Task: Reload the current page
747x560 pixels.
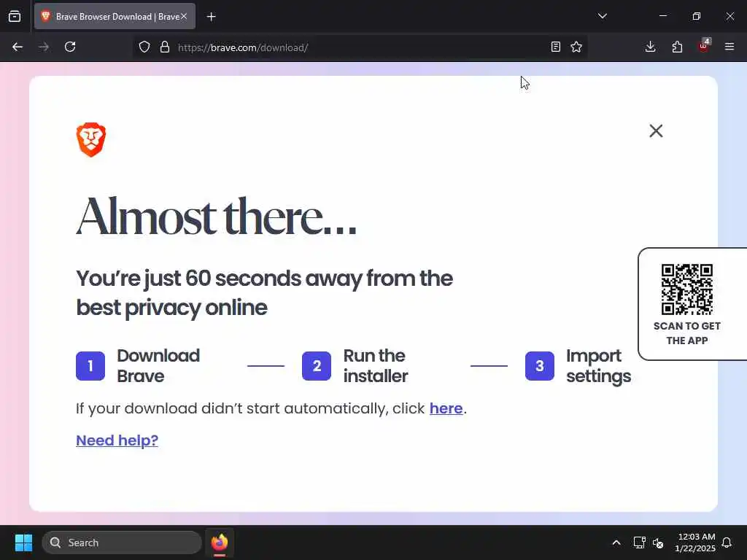Action: tap(70, 47)
